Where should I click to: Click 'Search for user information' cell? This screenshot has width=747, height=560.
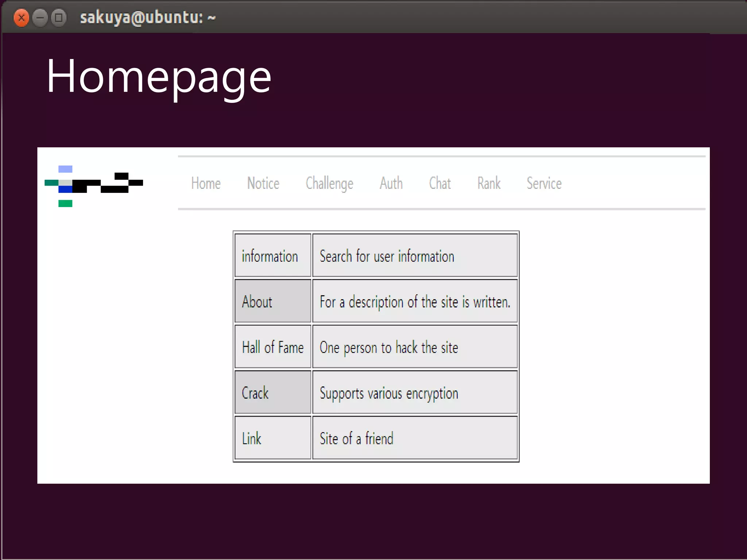[415, 256]
